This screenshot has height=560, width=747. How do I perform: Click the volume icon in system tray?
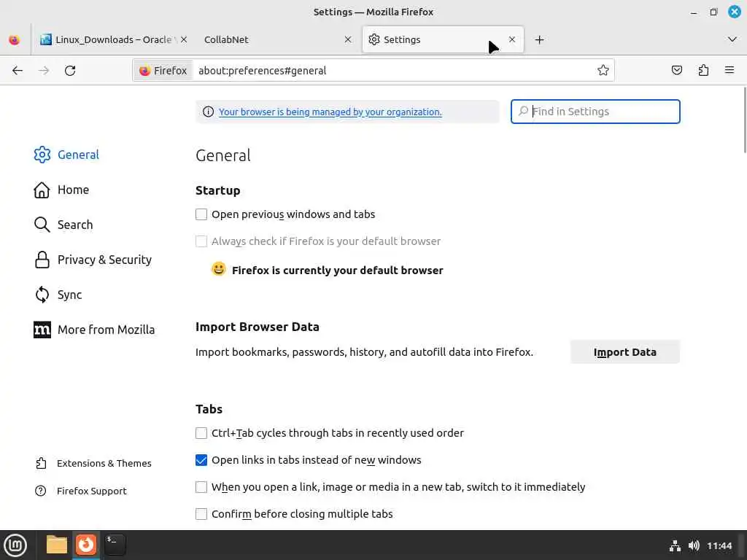pos(694,545)
